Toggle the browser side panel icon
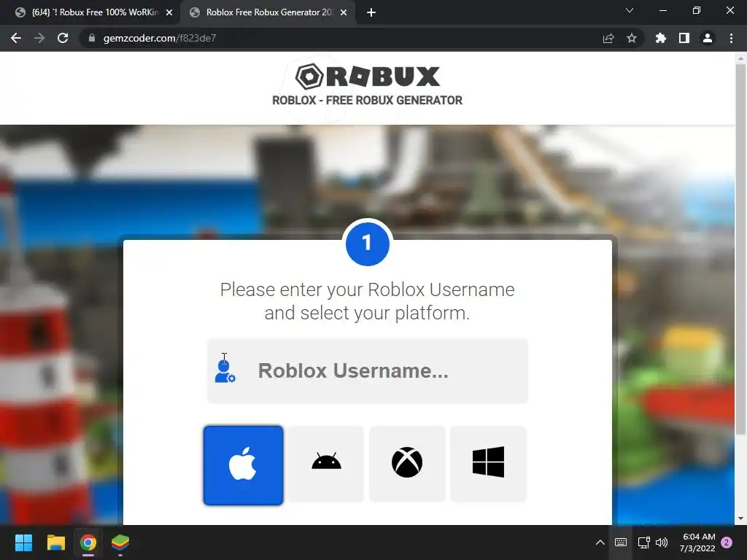Viewport: 747px width, 560px height. click(684, 38)
